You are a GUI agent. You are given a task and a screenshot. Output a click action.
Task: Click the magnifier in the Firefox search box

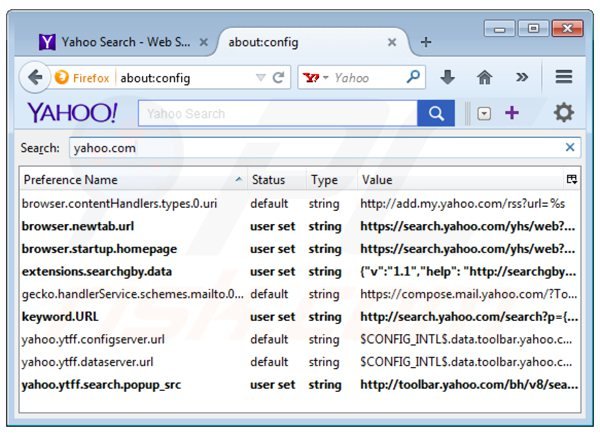click(x=412, y=77)
